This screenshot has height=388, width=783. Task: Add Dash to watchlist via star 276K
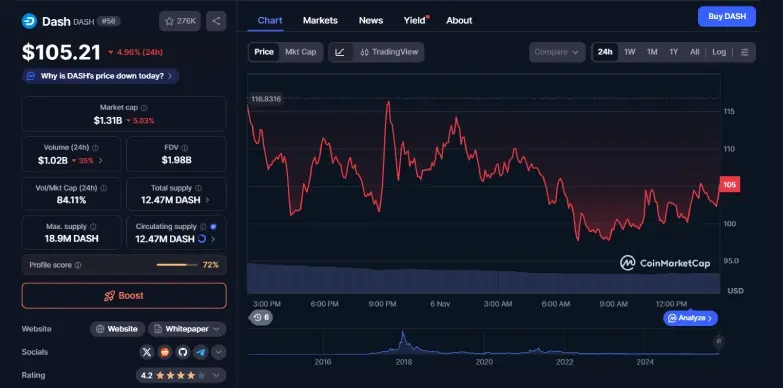point(180,21)
